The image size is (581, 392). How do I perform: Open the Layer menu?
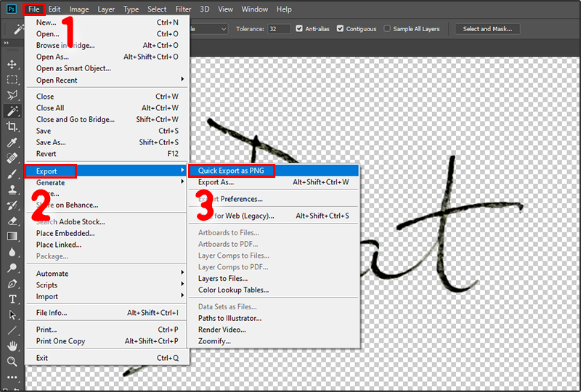106,9
